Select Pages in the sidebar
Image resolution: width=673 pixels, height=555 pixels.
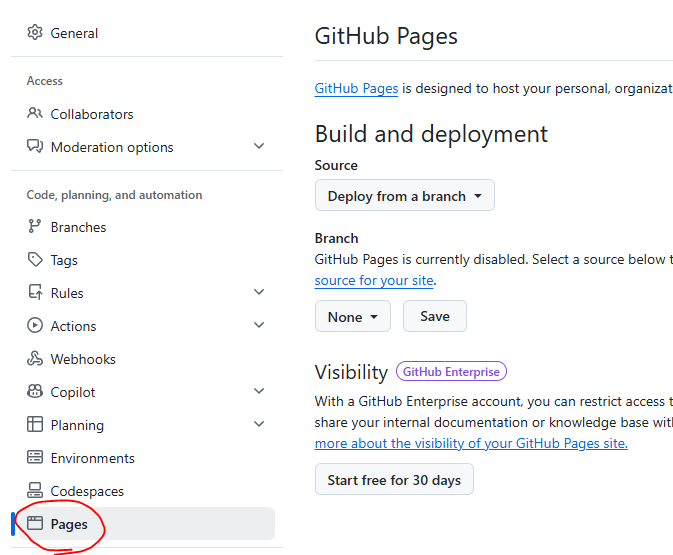pos(147,524)
